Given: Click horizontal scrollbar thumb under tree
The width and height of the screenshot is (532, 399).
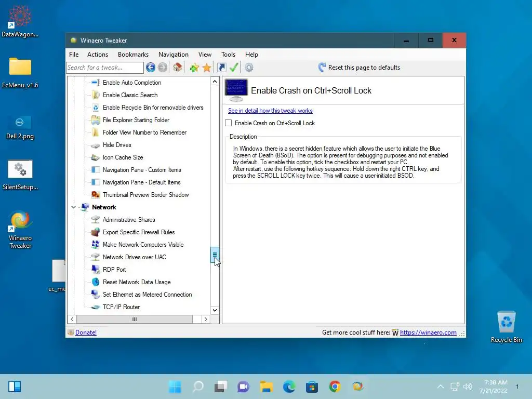Looking at the screenshot, I should tap(135, 320).
